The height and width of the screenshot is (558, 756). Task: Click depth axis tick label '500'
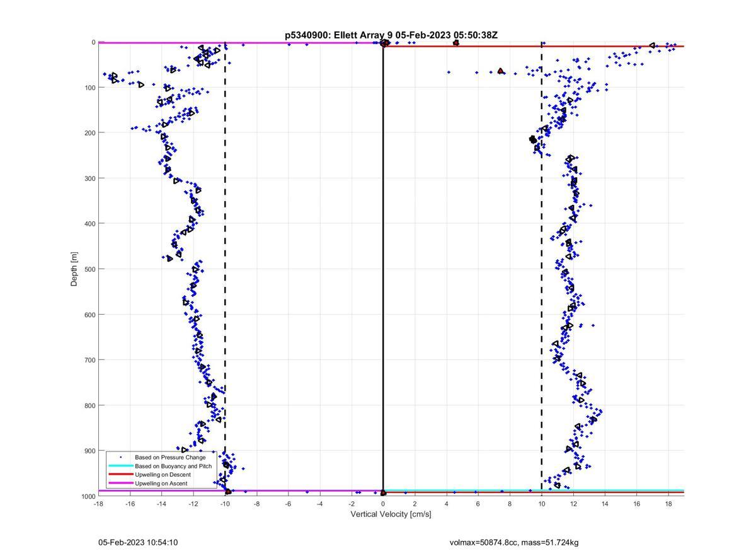tap(89, 269)
